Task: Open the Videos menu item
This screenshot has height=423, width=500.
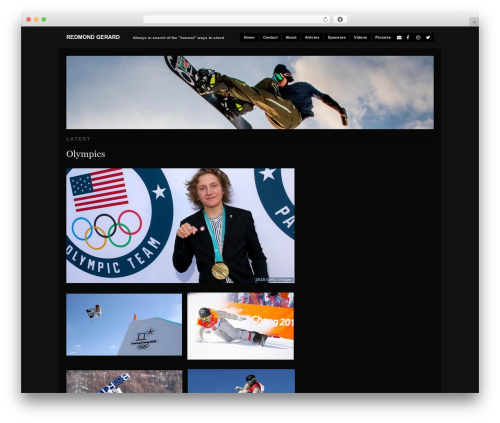Action: pos(360,38)
